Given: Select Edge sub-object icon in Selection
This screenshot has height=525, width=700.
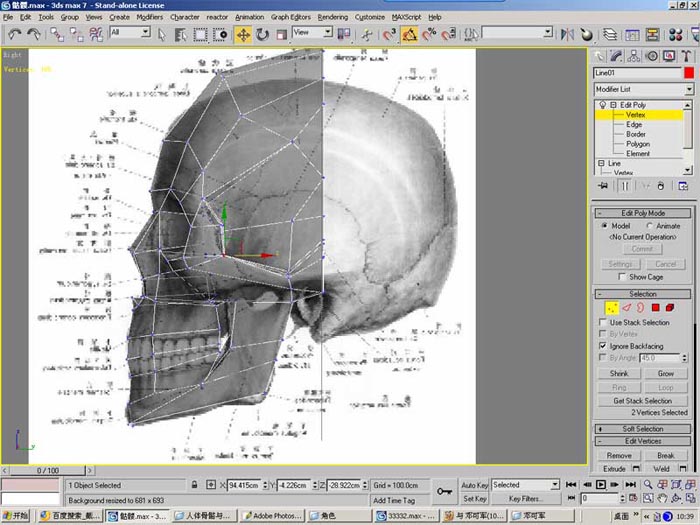Looking at the screenshot, I should click(x=627, y=308).
